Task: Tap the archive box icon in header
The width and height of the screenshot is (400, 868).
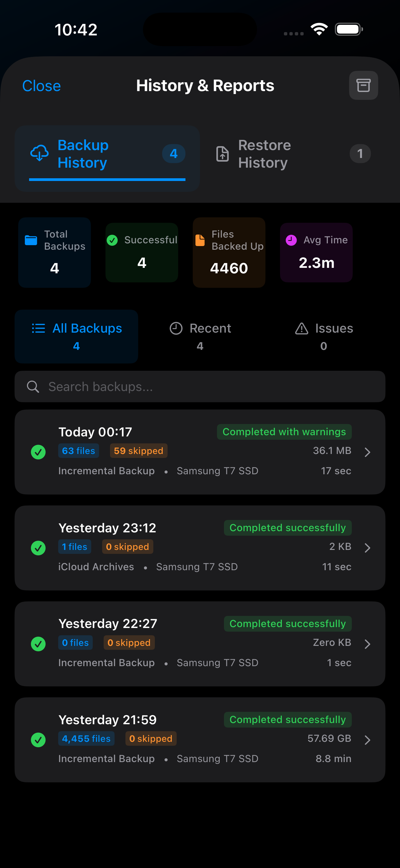Action: [363, 85]
